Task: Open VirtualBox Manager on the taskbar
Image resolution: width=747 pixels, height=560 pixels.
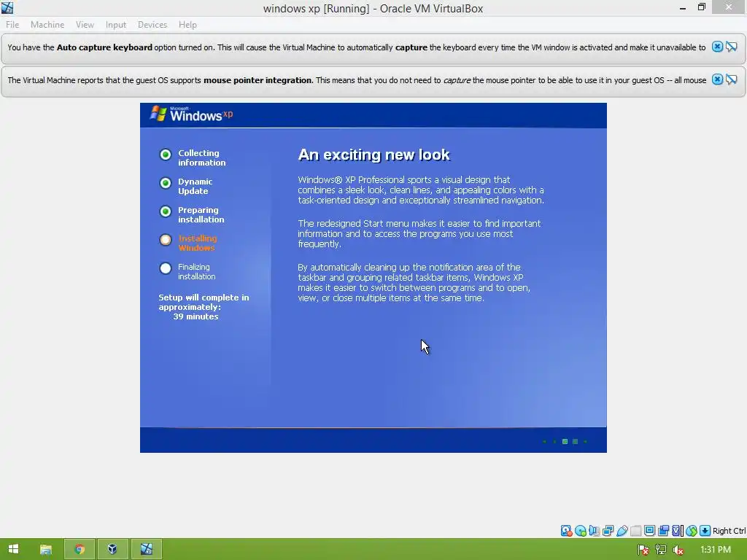Action: (x=112, y=549)
